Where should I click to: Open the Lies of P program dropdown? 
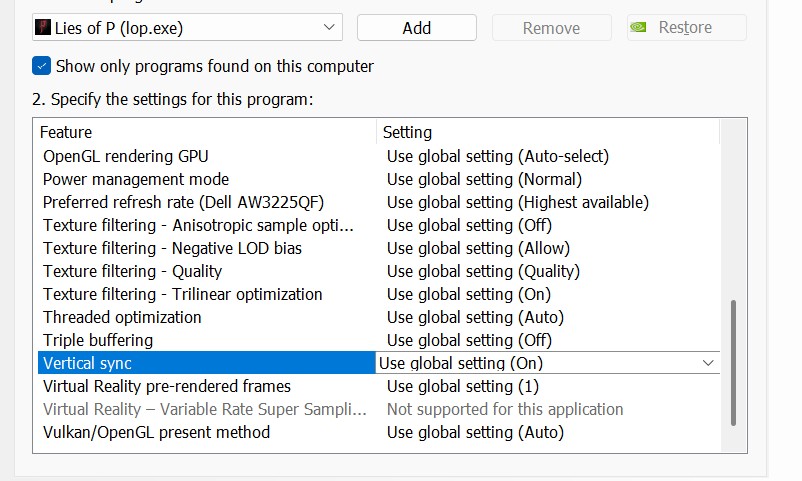click(187, 28)
